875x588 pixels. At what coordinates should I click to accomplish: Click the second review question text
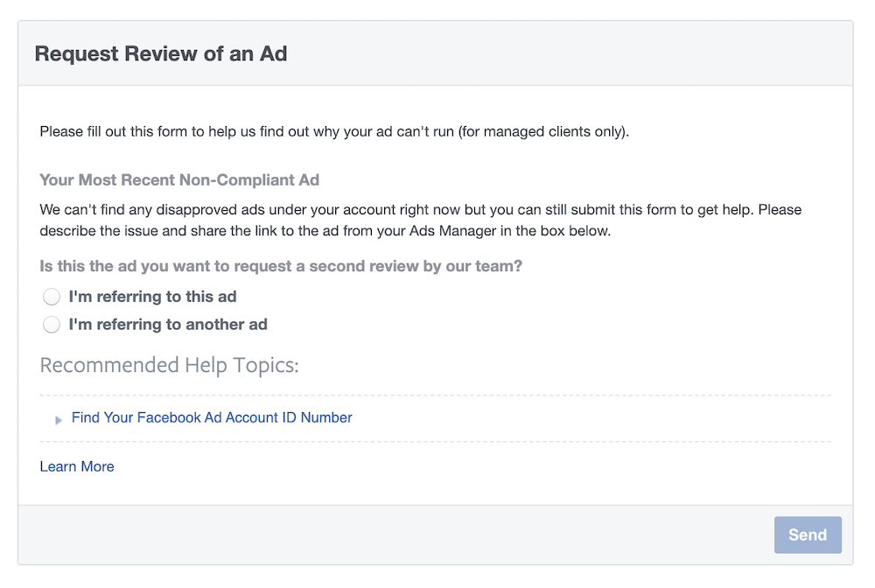[x=280, y=266]
